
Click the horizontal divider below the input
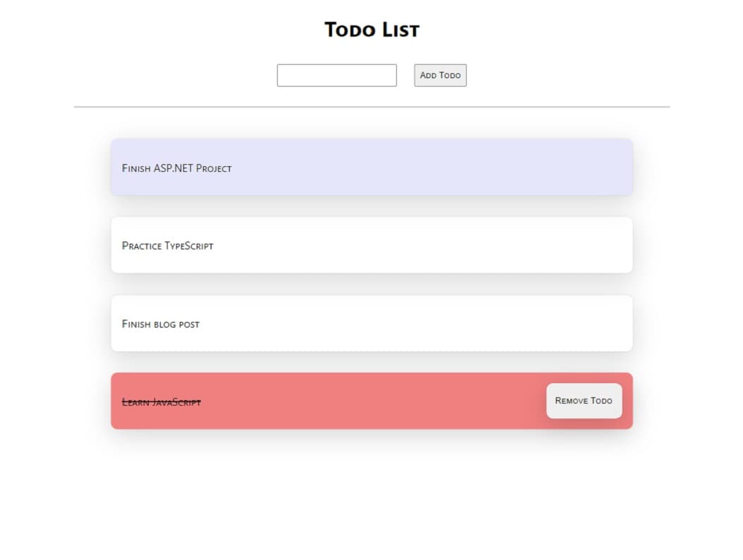click(x=371, y=107)
